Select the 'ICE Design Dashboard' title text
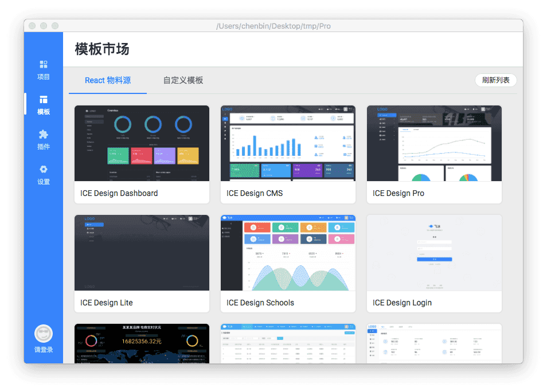Screen dimensions: 547x392 coord(119,194)
